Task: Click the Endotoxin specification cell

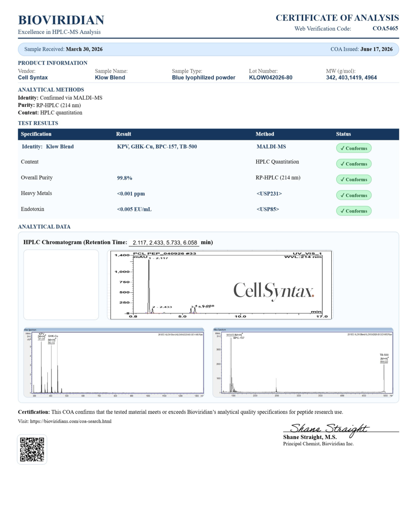Action: click(33, 209)
